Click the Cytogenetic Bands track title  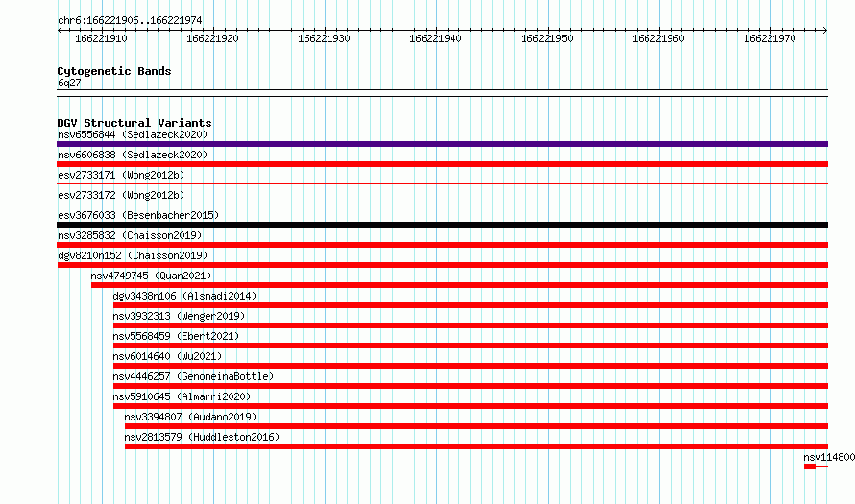coord(114,71)
